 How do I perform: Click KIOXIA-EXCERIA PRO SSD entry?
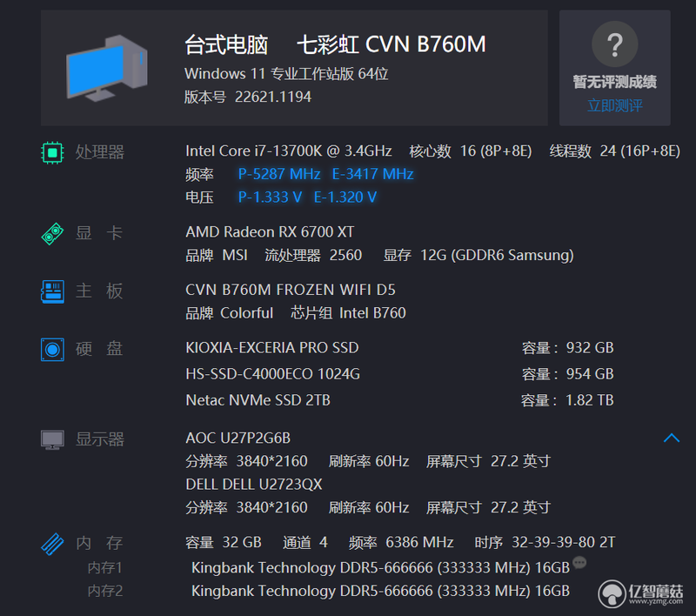click(x=272, y=347)
